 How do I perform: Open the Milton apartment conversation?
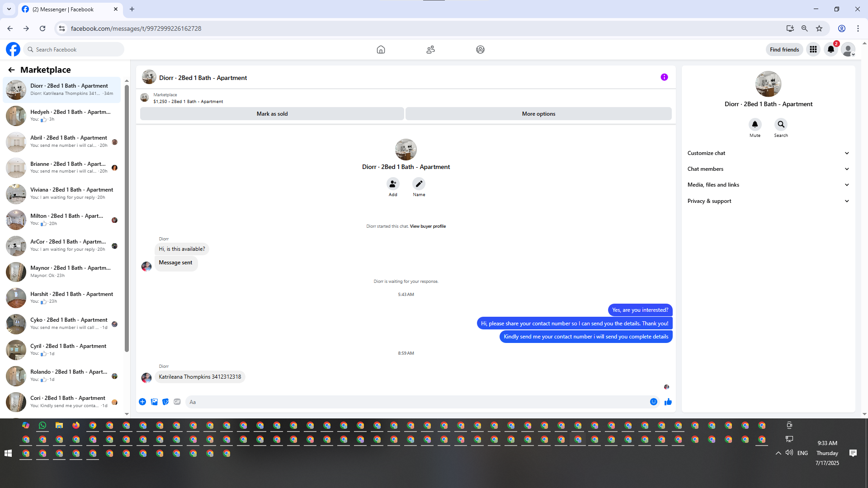pos(62,220)
